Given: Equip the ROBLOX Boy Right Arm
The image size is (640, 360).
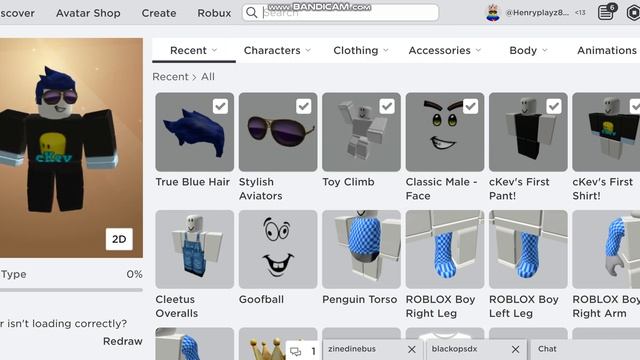Looking at the screenshot, I should click(606, 249).
